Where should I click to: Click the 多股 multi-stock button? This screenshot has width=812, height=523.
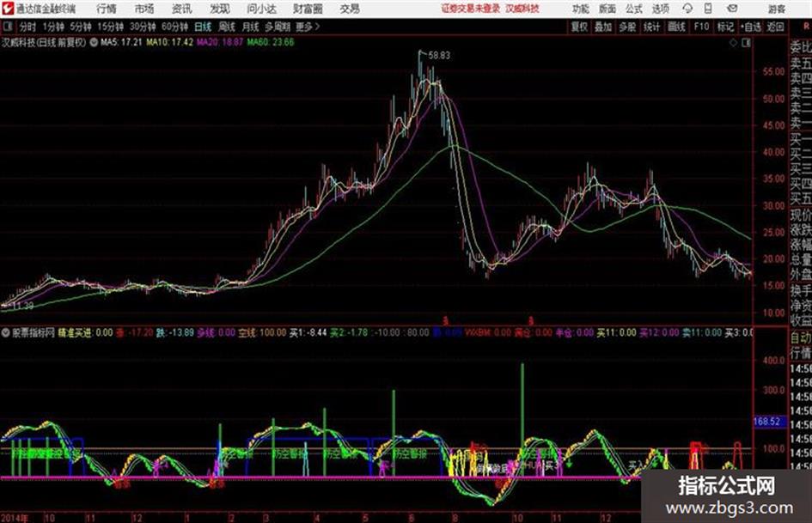(x=627, y=27)
